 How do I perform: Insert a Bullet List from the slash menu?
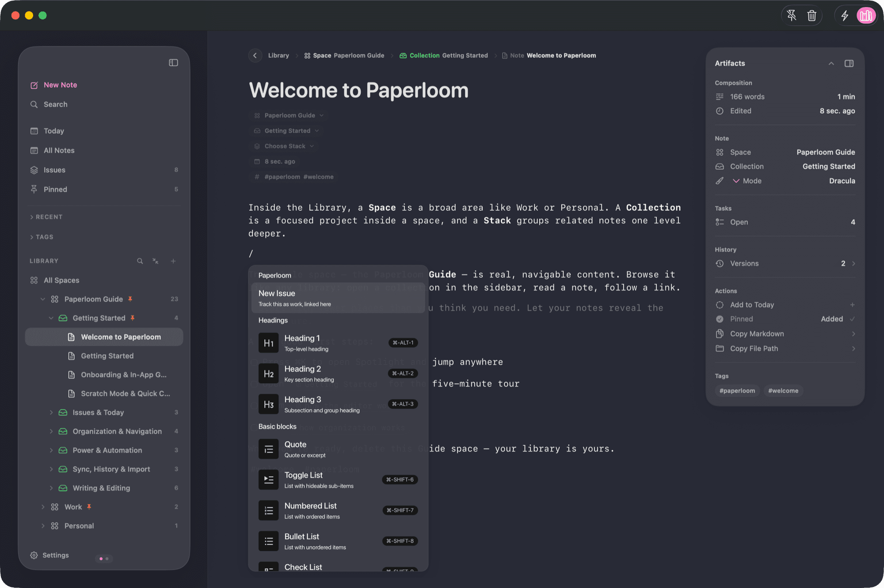point(338,541)
